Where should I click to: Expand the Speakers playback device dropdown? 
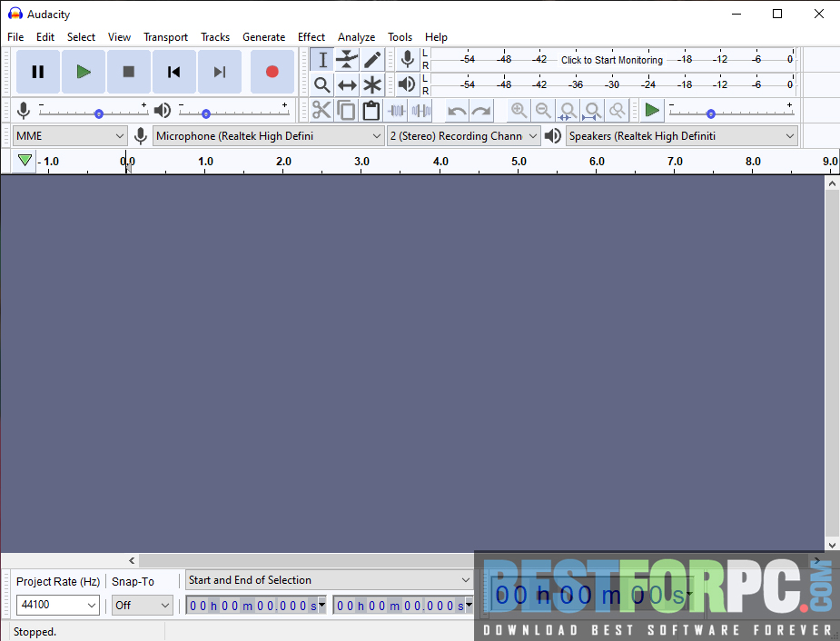[x=682, y=136]
